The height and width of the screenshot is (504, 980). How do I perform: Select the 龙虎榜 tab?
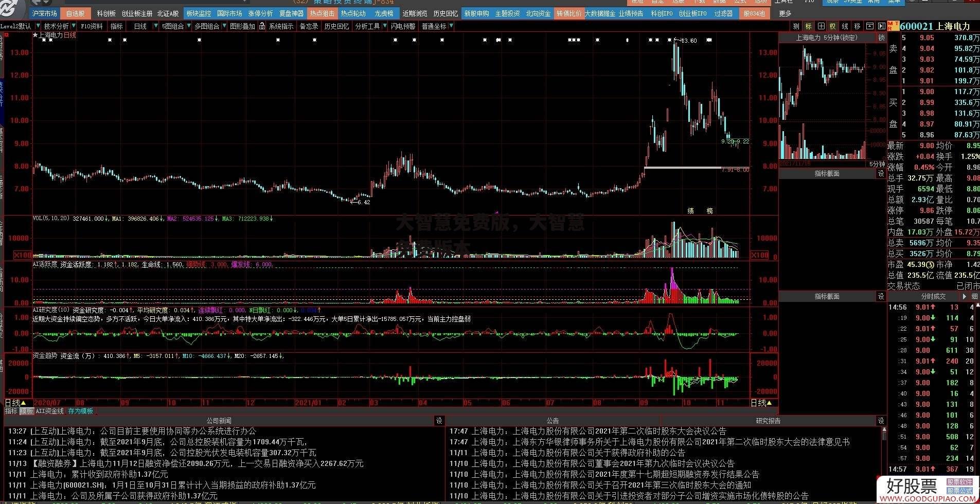click(384, 14)
